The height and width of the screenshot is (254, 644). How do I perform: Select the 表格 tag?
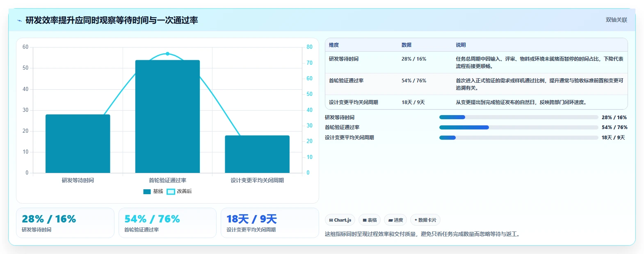(x=370, y=220)
